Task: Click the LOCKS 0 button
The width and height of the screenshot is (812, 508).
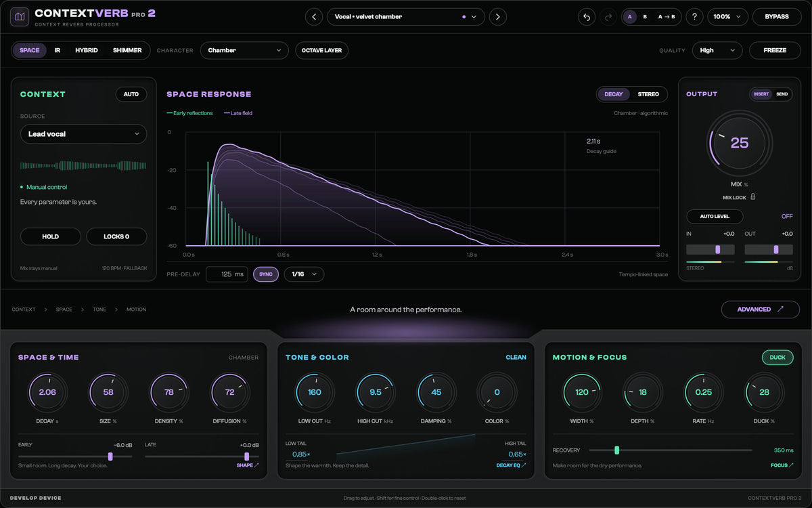Action: point(116,236)
